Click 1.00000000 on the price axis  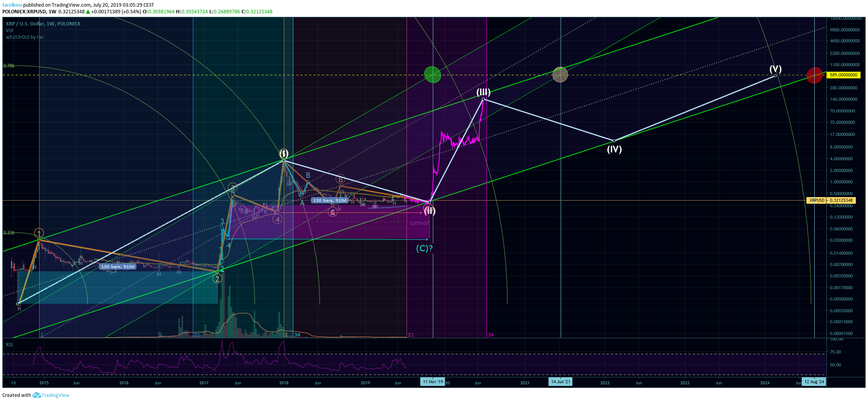[841, 182]
